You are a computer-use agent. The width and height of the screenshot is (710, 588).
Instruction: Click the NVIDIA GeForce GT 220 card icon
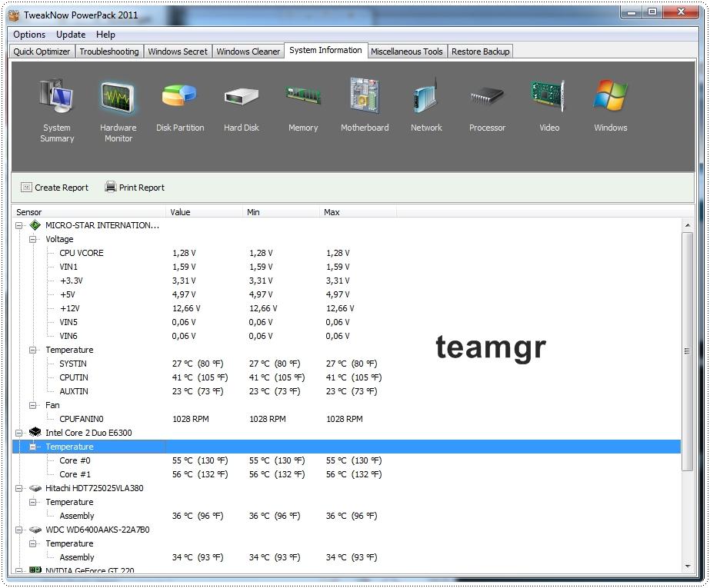[x=35, y=570]
